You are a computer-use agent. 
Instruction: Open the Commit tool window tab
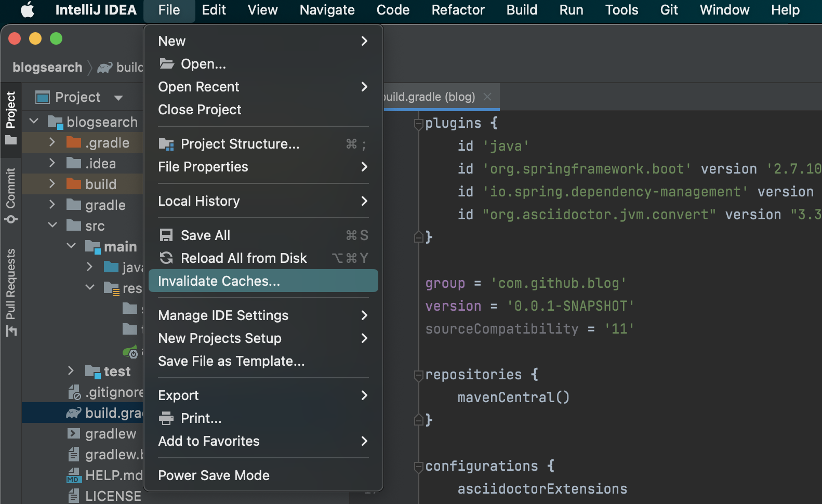click(x=11, y=195)
